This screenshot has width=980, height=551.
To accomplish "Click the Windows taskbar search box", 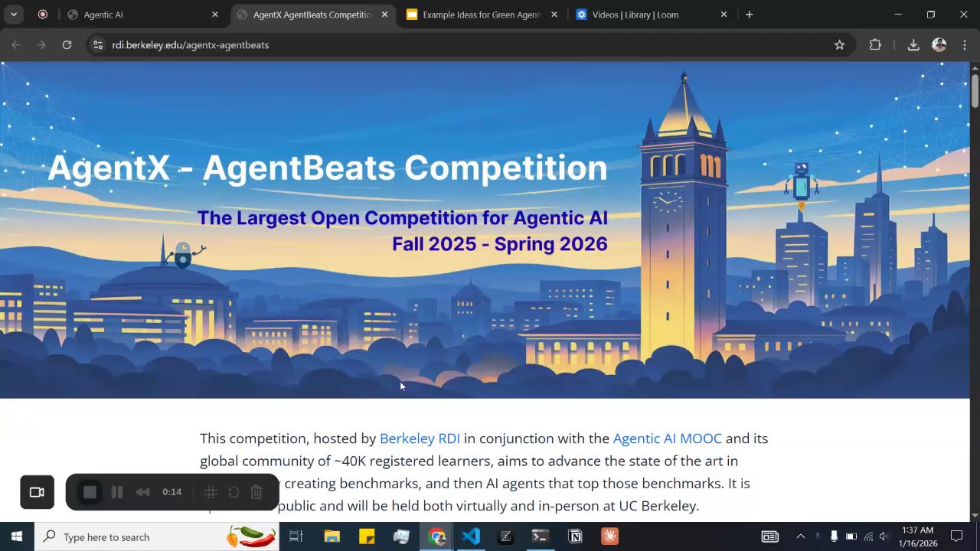I will (x=157, y=536).
